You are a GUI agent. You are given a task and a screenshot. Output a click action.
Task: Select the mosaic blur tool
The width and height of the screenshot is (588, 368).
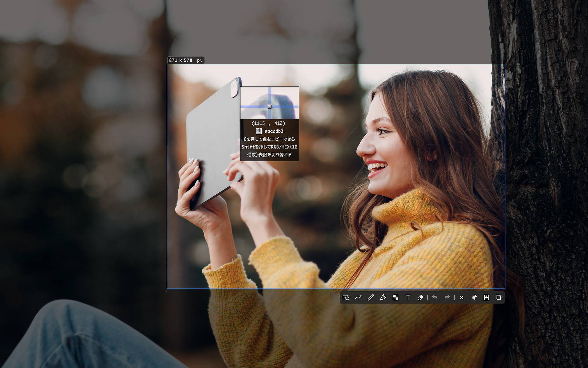396,297
